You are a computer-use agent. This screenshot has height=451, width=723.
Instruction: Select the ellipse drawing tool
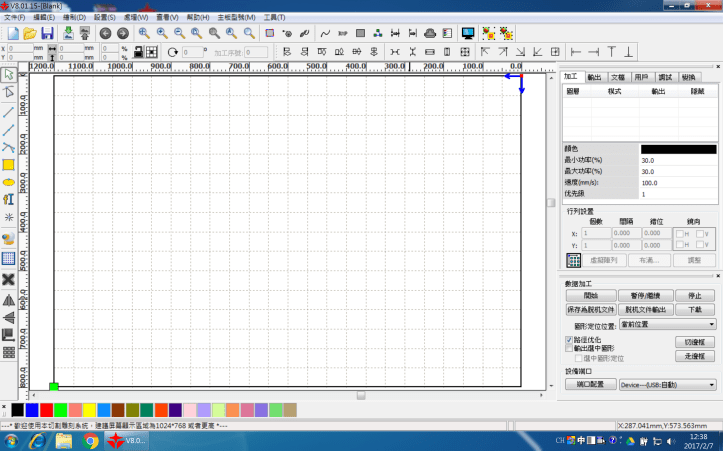pyautogui.click(x=8, y=182)
